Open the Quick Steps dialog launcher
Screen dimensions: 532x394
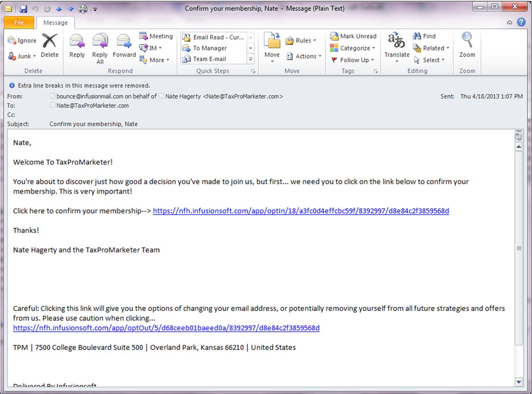pyautogui.click(x=253, y=71)
